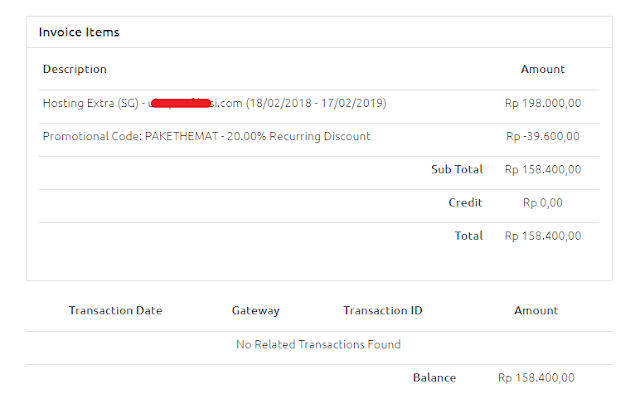Click the Rp 0,00 credit value

(542, 203)
